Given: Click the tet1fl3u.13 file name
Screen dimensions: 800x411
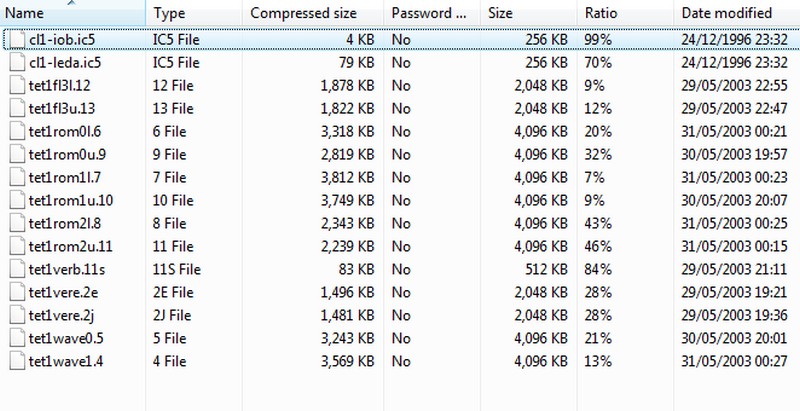Looking at the screenshot, I should 62,109.
